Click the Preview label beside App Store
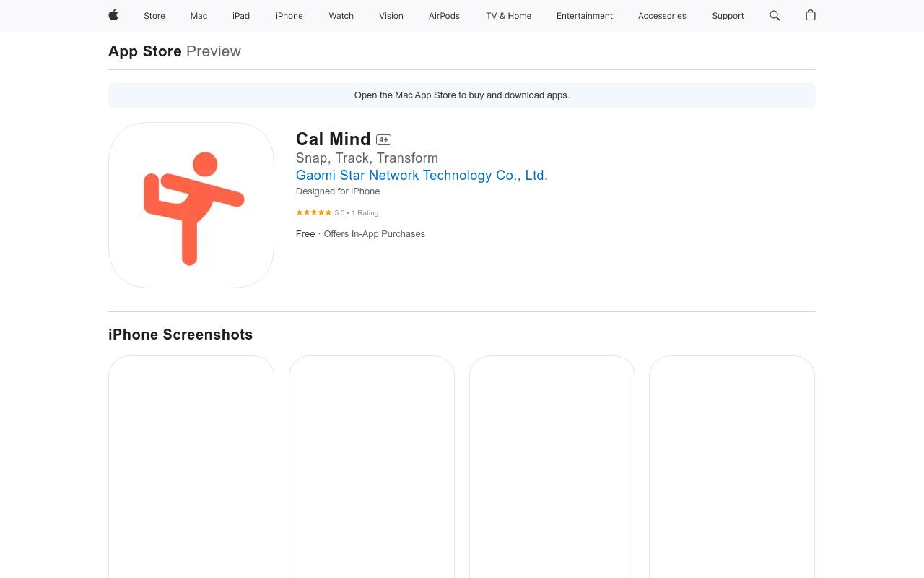This screenshot has height=578, width=924. pyautogui.click(x=214, y=51)
